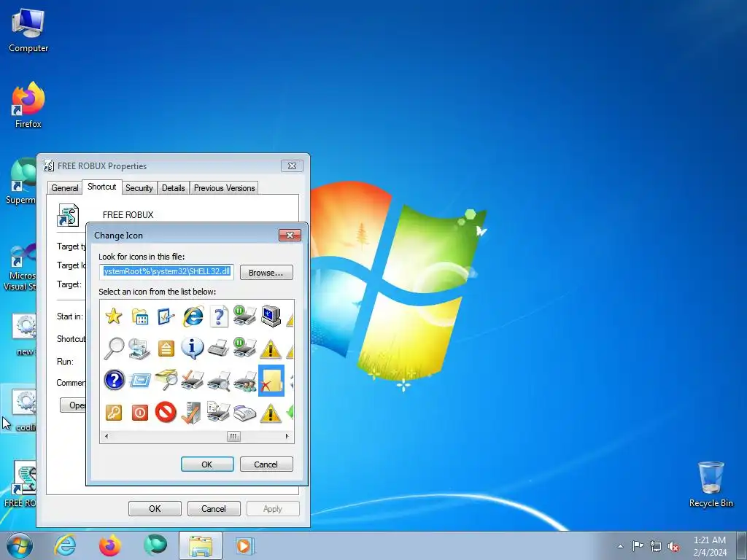747x560 pixels.
Task: Choose the yellow folder with magnifier icon
Action: [x=166, y=380]
